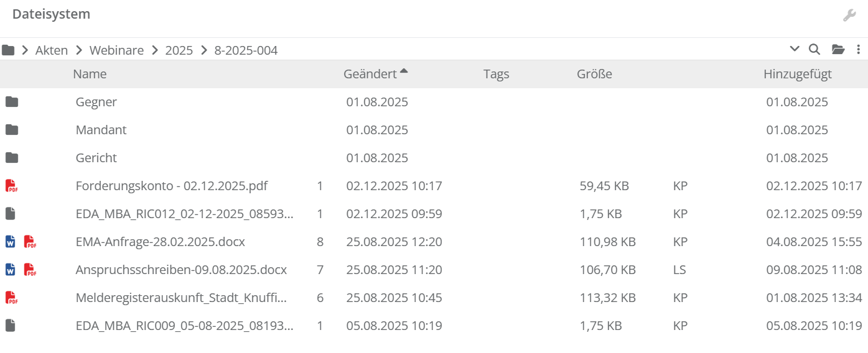
Task: Select the Melderegisterauskunft_Stadt_Knuffi PDF file
Action: point(181,298)
